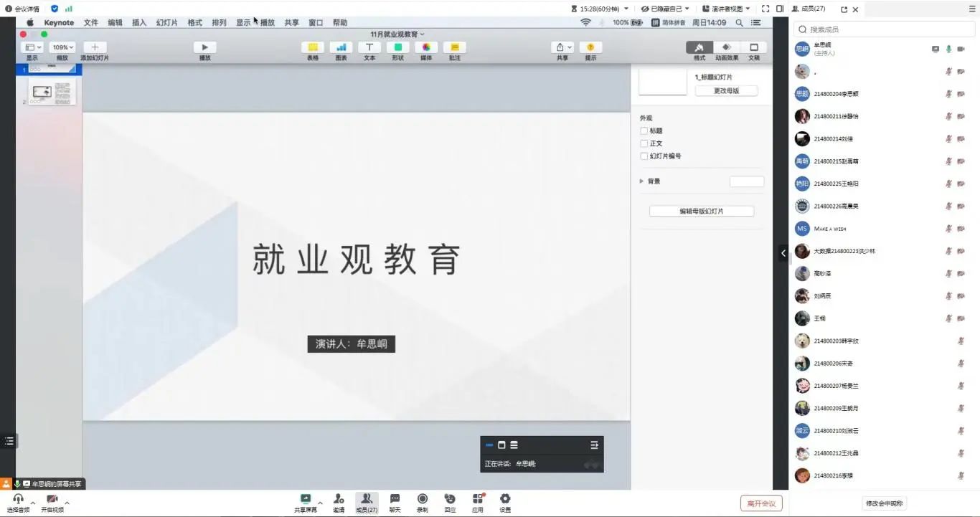
Task: Click the Table (表格) icon in Keynote toolbar
Action: point(313,47)
